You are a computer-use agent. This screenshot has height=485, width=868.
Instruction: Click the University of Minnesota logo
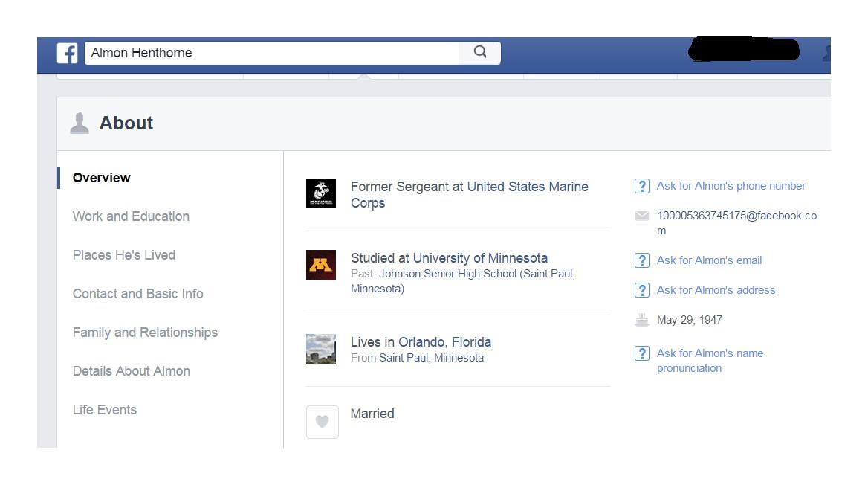coord(321,265)
